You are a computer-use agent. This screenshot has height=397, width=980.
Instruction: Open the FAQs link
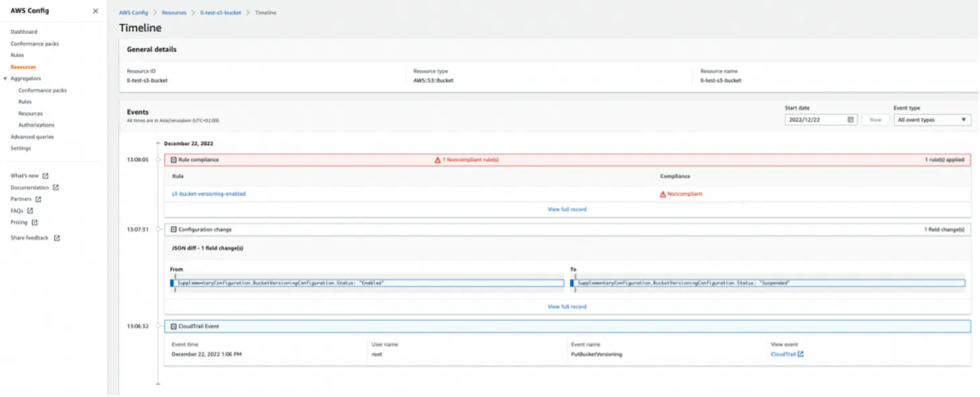coord(17,211)
